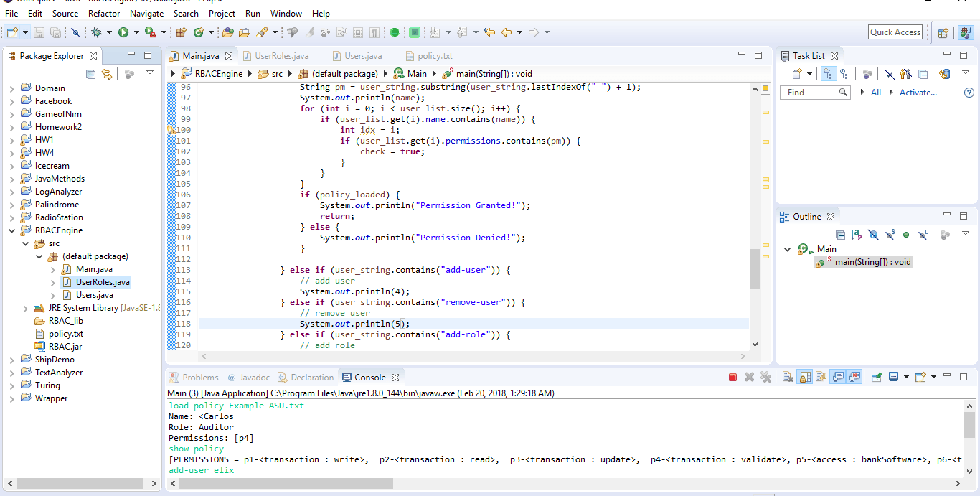The height and width of the screenshot is (496, 980).
Task: Click Remove All Terminated Launches icon
Action: pos(765,377)
